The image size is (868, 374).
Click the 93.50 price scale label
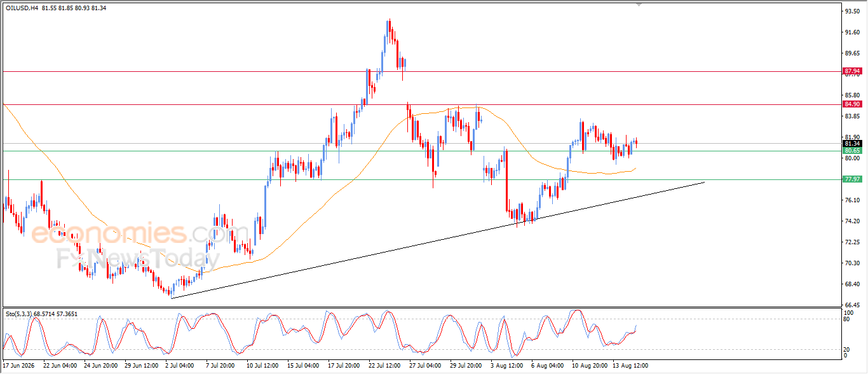coord(852,11)
